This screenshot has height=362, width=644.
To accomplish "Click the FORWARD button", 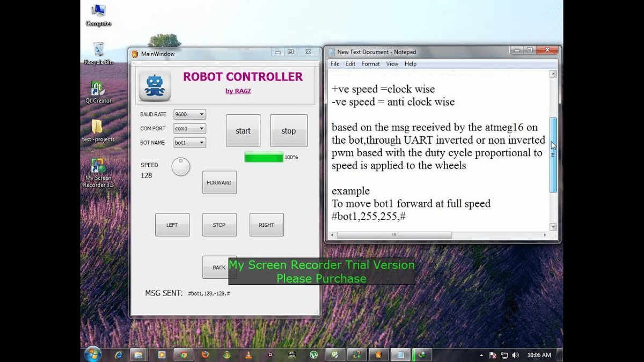I will 219,182.
